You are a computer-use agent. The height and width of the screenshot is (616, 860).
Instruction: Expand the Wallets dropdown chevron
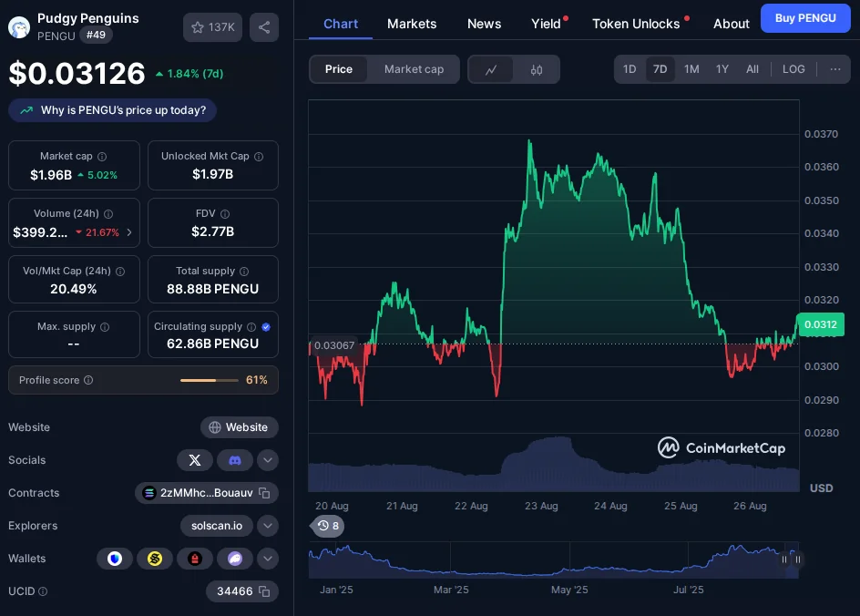(x=268, y=559)
